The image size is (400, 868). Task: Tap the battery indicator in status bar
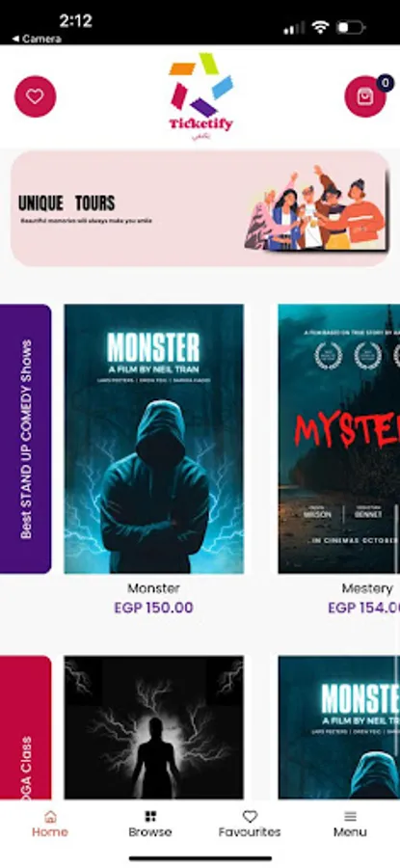[351, 28]
